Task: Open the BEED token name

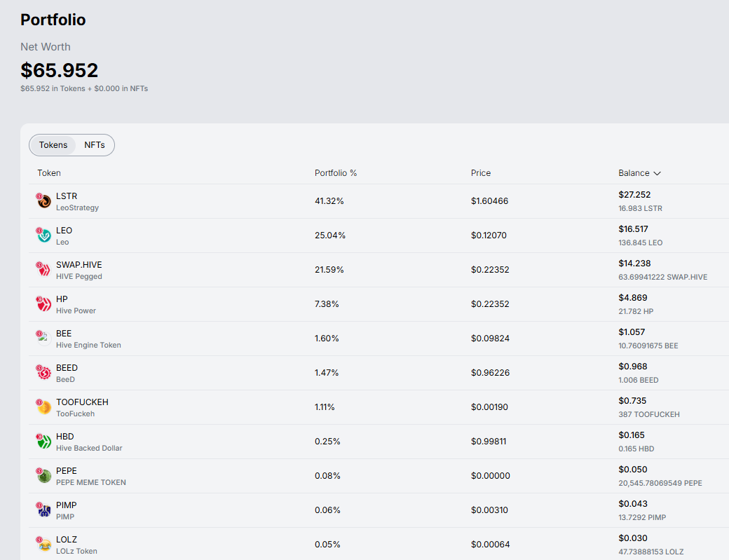Action: (67, 368)
